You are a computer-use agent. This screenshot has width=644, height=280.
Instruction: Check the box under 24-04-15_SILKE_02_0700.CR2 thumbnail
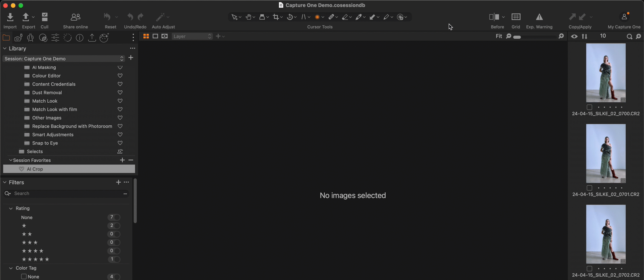(589, 107)
